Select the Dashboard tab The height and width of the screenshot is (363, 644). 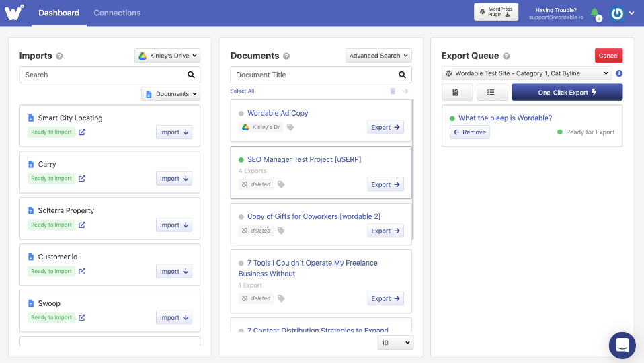(58, 13)
